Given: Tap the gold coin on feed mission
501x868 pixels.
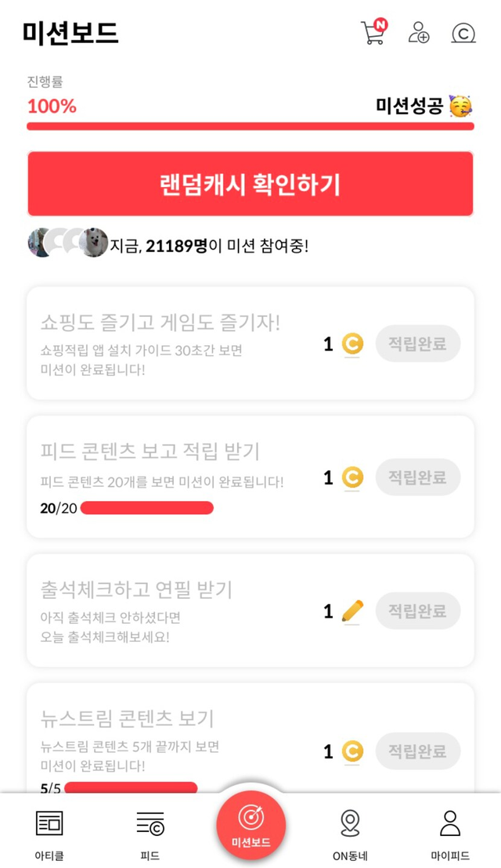Looking at the screenshot, I should click(x=352, y=477).
